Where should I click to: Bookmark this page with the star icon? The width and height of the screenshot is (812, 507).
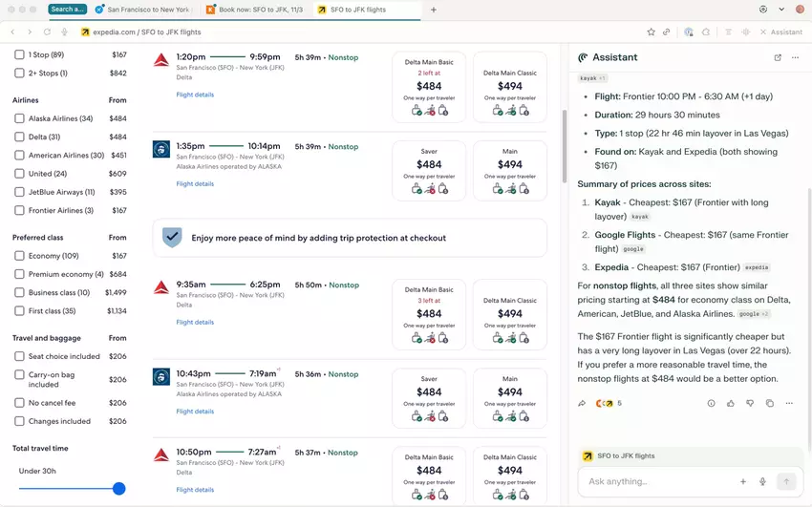pos(651,32)
